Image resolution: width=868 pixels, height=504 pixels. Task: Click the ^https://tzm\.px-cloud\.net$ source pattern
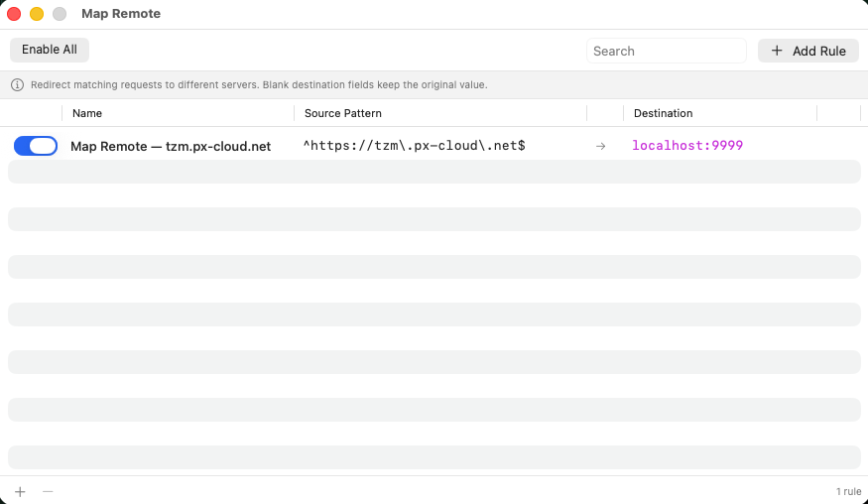414,146
